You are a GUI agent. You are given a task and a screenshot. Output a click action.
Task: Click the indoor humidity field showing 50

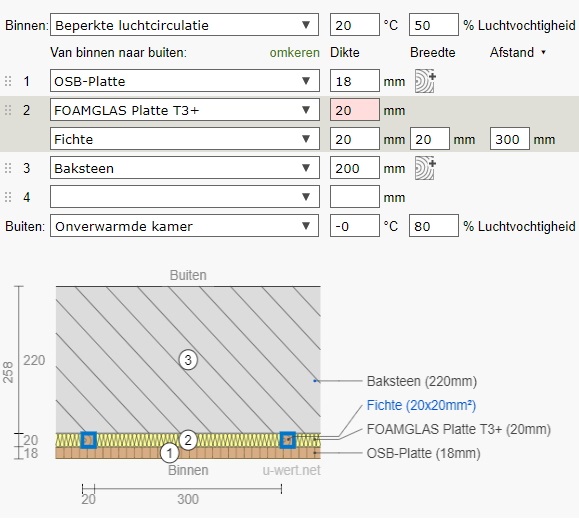point(434,25)
